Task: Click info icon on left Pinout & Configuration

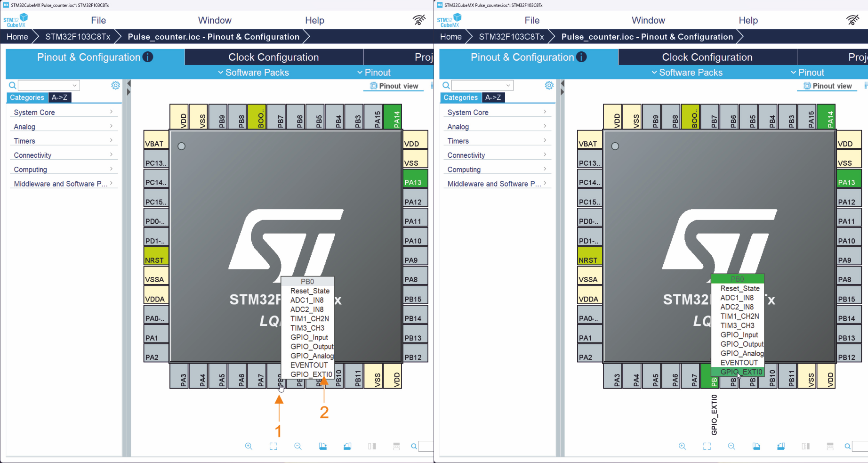Action: 148,57
